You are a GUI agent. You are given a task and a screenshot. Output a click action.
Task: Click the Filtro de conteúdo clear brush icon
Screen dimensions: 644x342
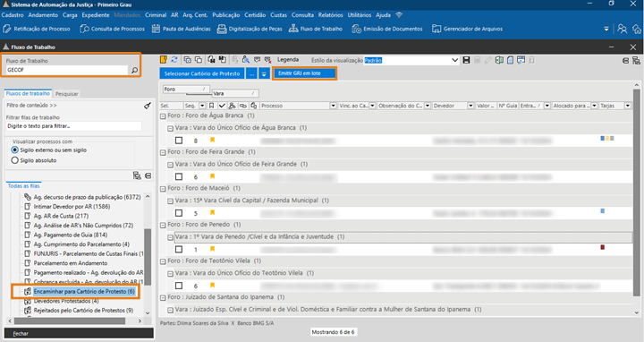(148, 106)
